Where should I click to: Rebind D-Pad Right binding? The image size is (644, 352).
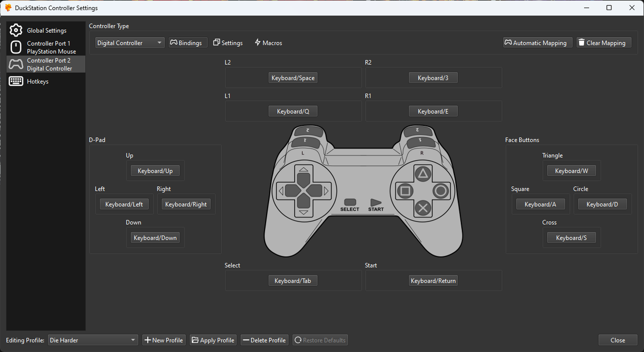[186, 204]
